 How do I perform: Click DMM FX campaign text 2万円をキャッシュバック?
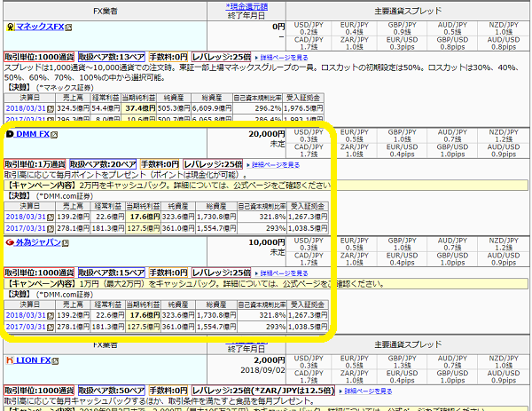pos(123,186)
